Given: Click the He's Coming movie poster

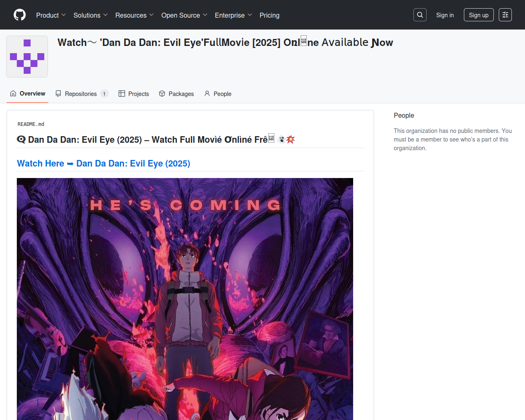Looking at the screenshot, I should point(185,299).
